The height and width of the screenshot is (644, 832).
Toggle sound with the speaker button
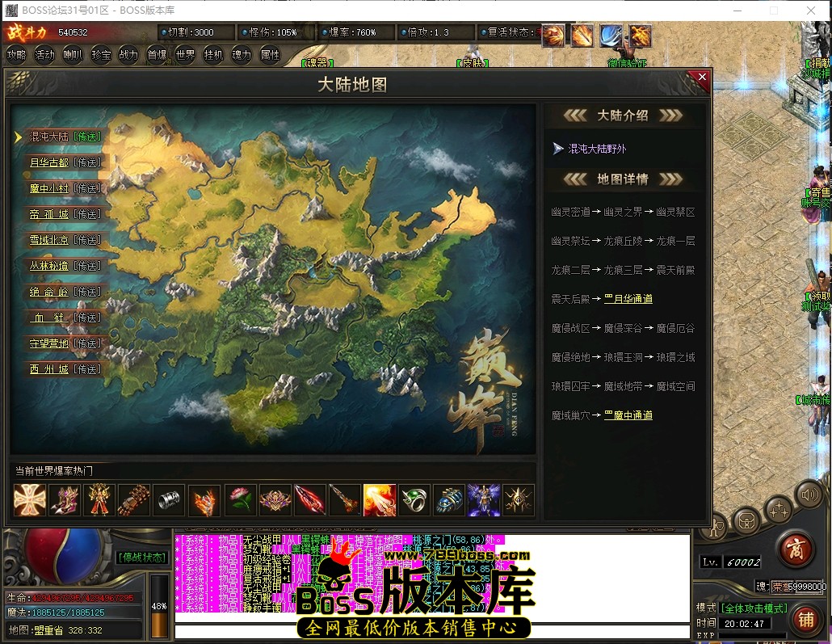(x=809, y=495)
